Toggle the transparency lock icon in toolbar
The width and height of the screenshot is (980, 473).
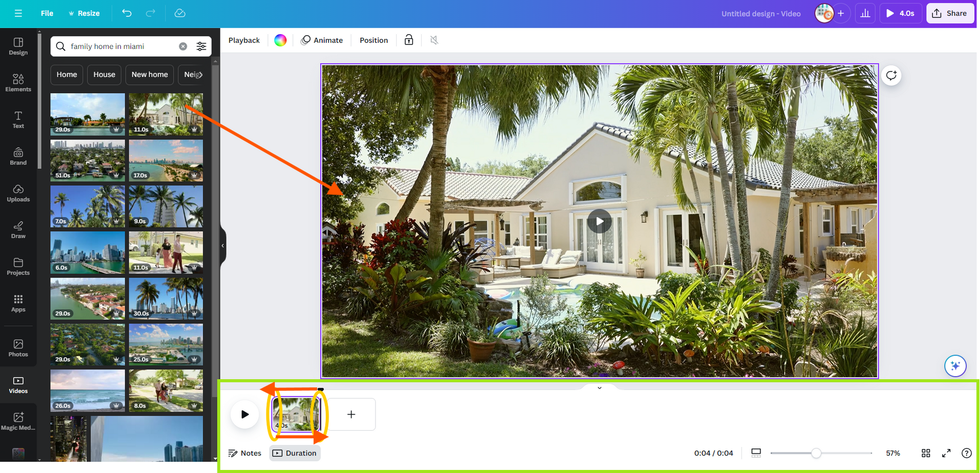[x=409, y=40]
